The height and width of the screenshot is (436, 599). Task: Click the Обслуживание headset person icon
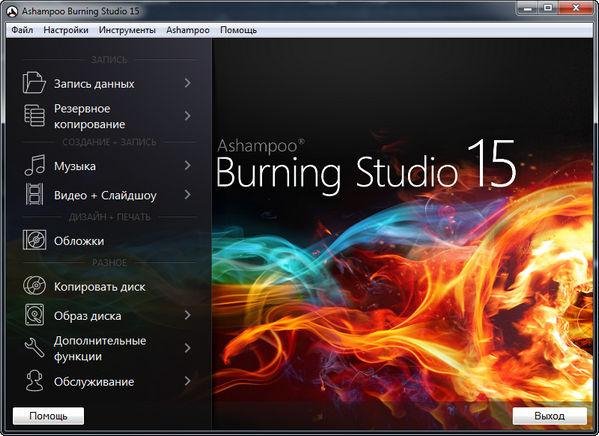[x=34, y=381]
